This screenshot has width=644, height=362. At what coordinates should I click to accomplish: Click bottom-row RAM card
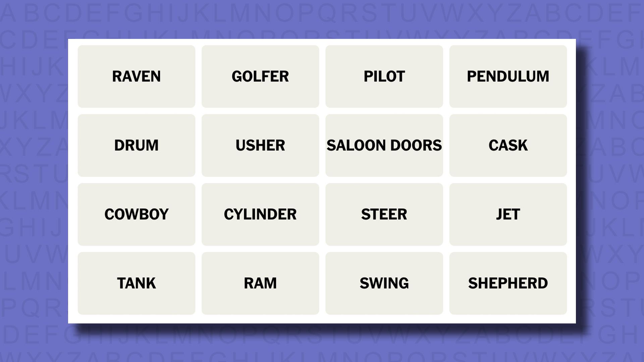click(260, 283)
